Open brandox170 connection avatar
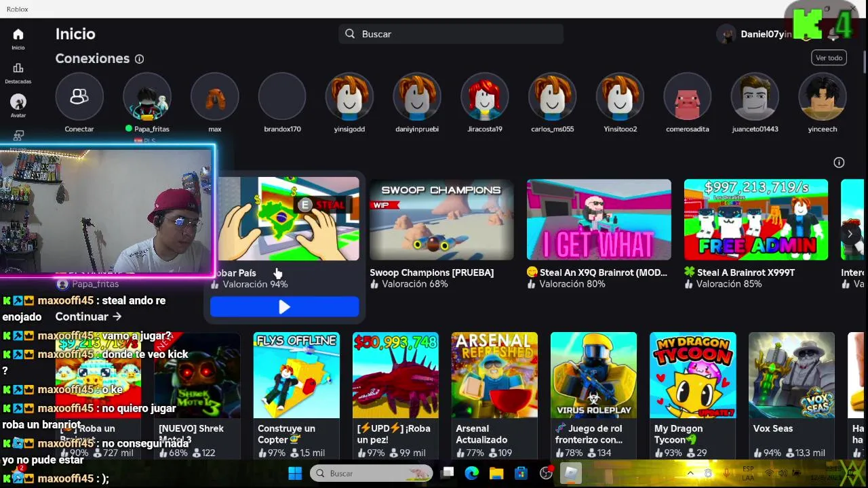 tap(282, 97)
